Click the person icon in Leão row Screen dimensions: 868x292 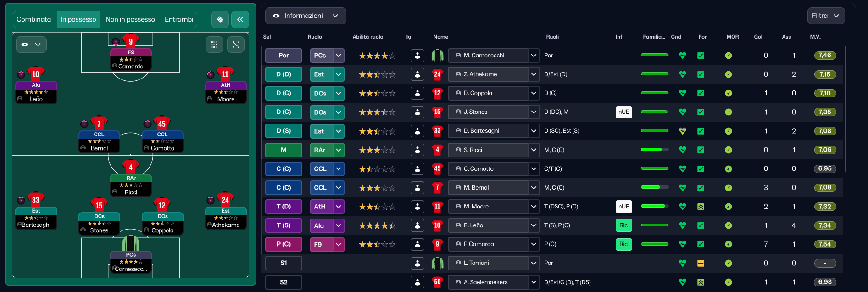417,225
